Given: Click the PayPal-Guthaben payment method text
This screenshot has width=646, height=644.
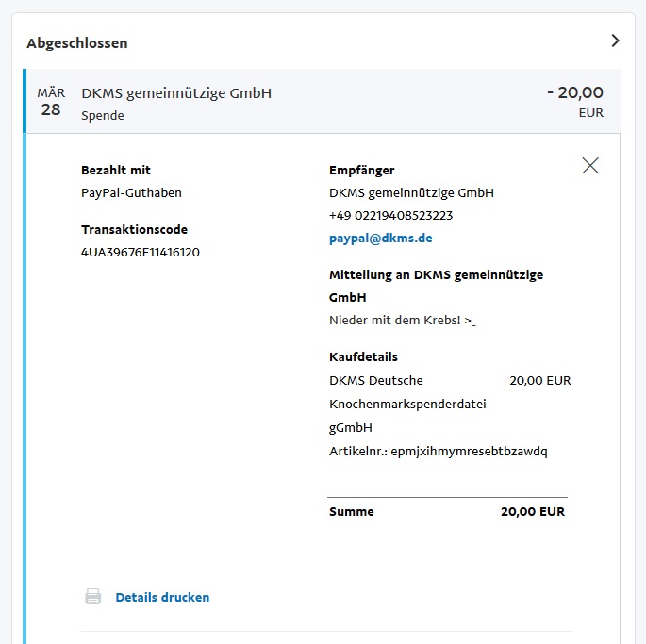Looking at the screenshot, I should coord(131,193).
